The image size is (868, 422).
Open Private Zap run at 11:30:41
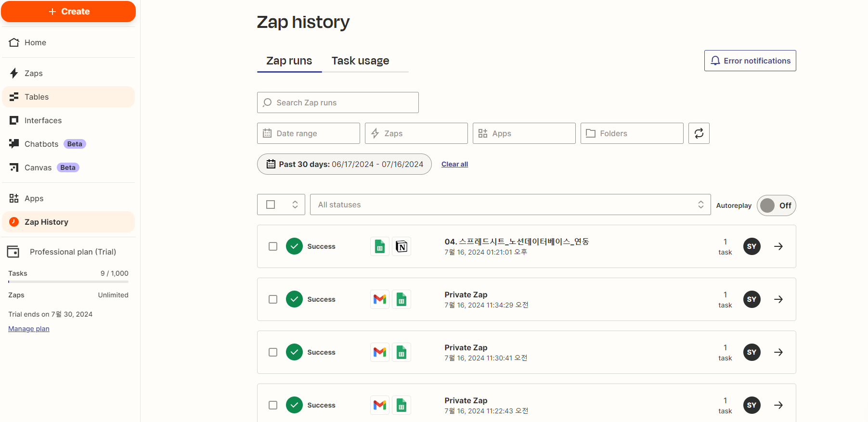(466, 347)
